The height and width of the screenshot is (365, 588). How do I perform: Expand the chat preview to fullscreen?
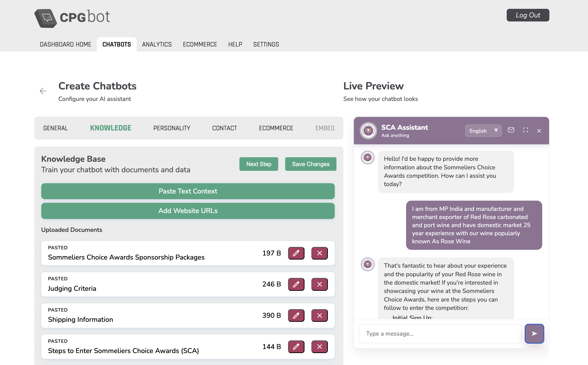coord(525,130)
